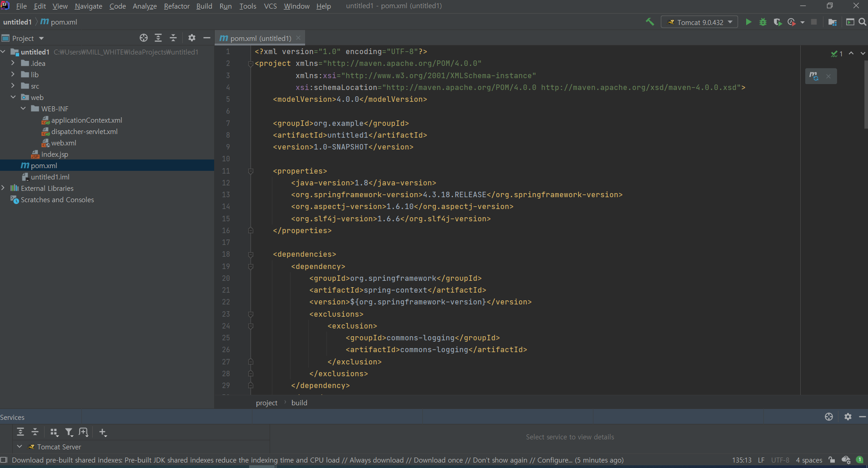Open event log notification badge
Viewport: 868px width, 468px height.
(860, 459)
